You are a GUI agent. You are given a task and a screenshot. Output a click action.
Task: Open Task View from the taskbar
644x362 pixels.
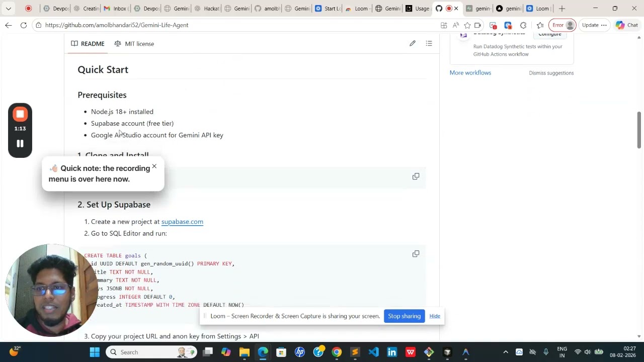coord(207,352)
